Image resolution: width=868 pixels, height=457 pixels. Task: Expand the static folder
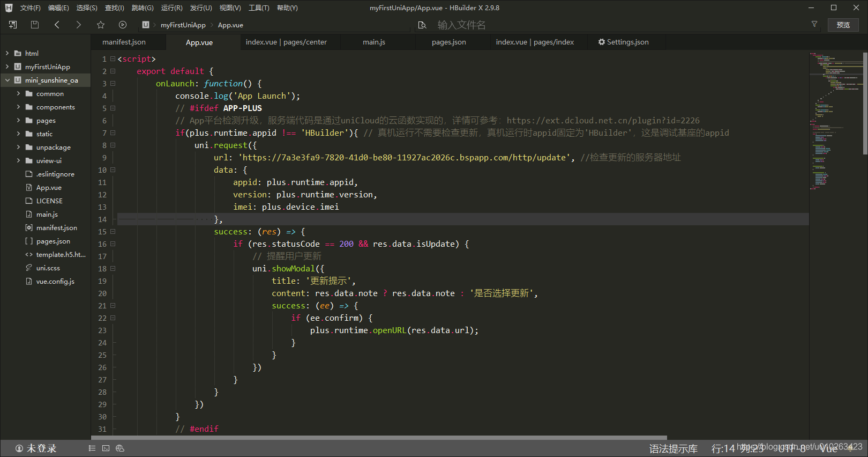click(x=18, y=134)
